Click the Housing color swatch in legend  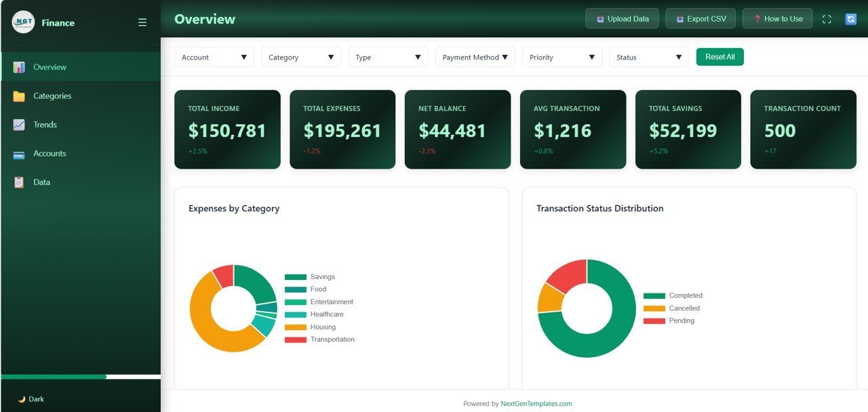[x=296, y=327]
